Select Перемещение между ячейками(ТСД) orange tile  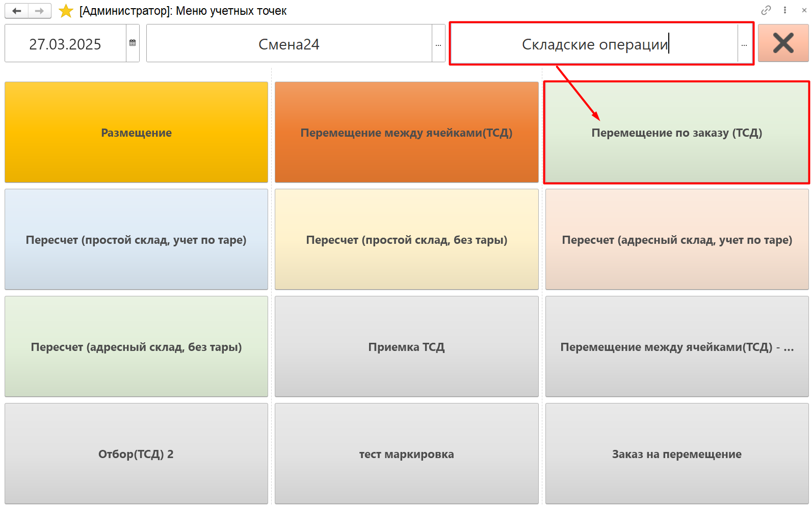coord(406,133)
